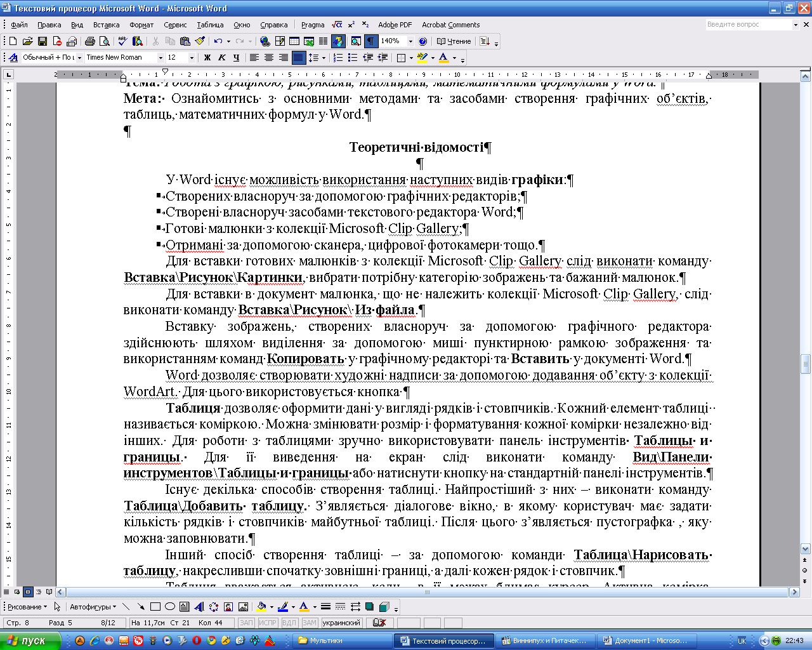Switch to Reading mode (Чтение)
This screenshot has width=812, height=650.
click(x=454, y=41)
